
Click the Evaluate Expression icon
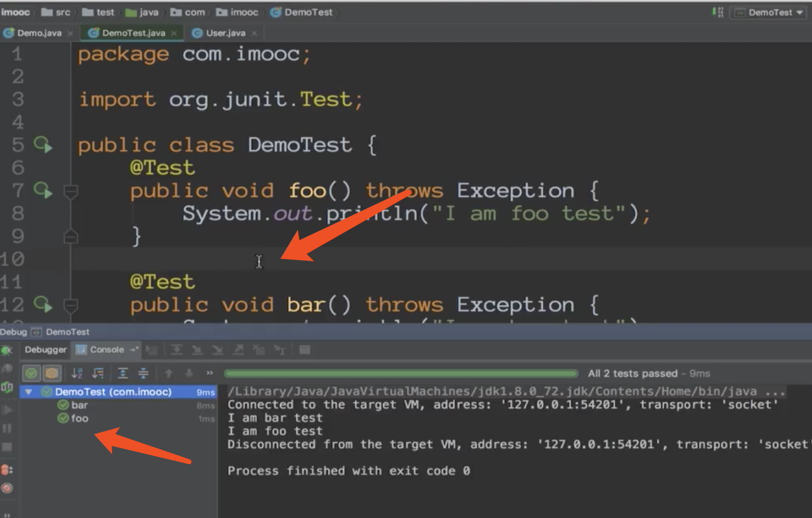click(304, 350)
